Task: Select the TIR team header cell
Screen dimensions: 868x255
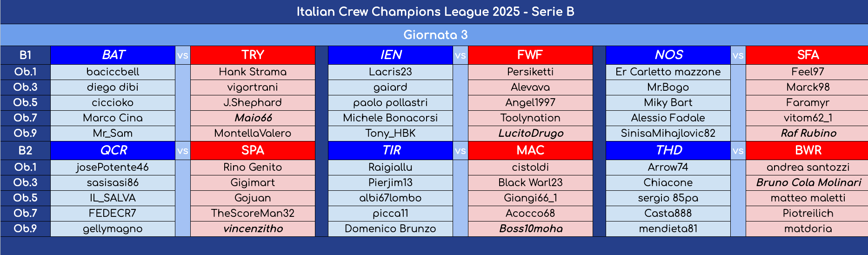Action: pos(390,150)
